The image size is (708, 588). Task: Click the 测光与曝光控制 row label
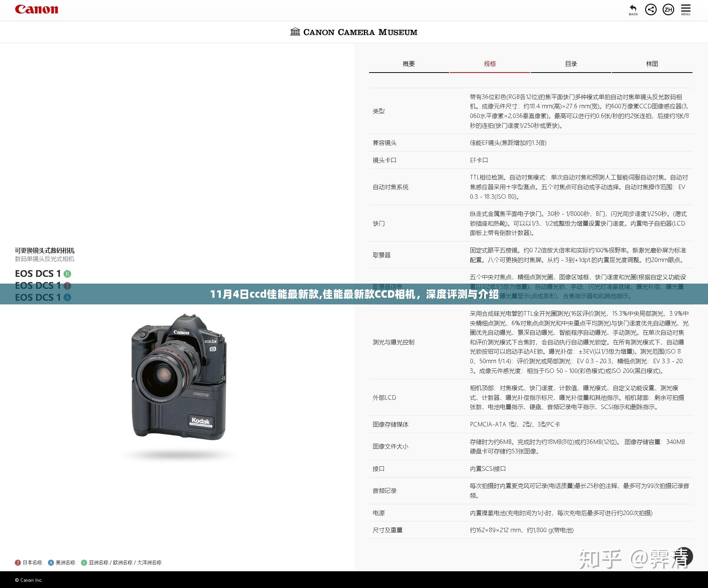(x=394, y=342)
